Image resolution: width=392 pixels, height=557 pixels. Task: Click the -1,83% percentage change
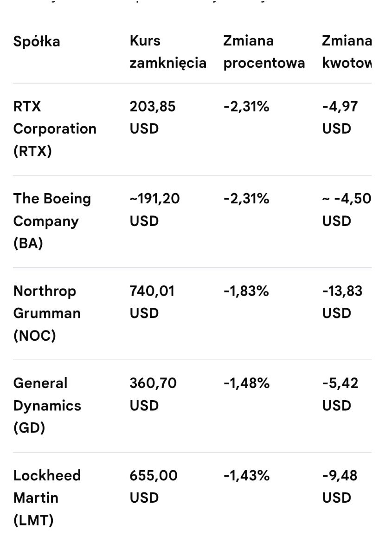(246, 291)
